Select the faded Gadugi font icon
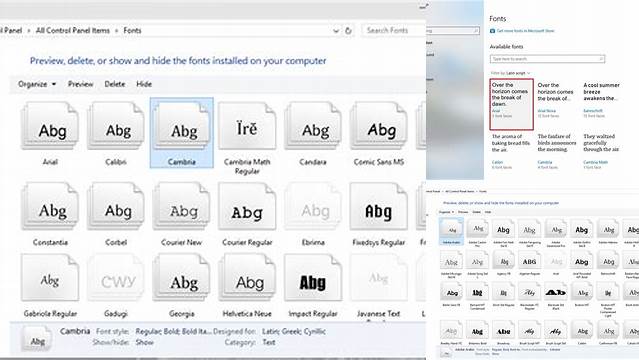Viewport: 639px width, 360px height. tap(116, 278)
